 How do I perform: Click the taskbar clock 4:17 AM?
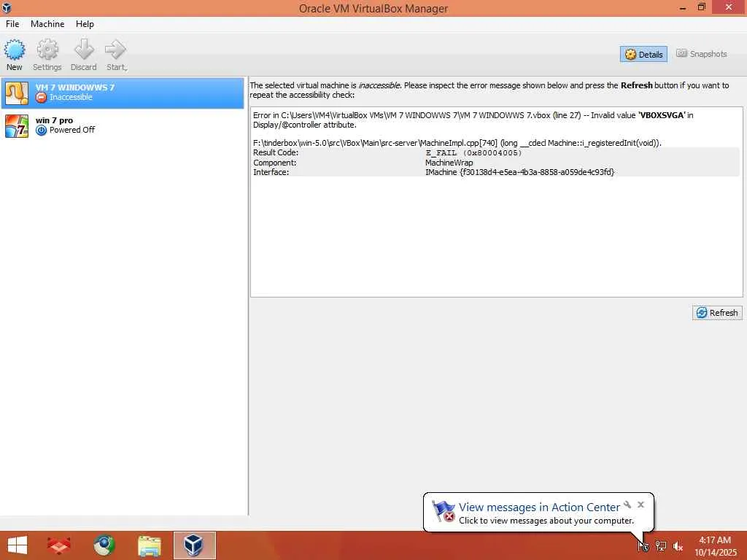click(x=715, y=540)
